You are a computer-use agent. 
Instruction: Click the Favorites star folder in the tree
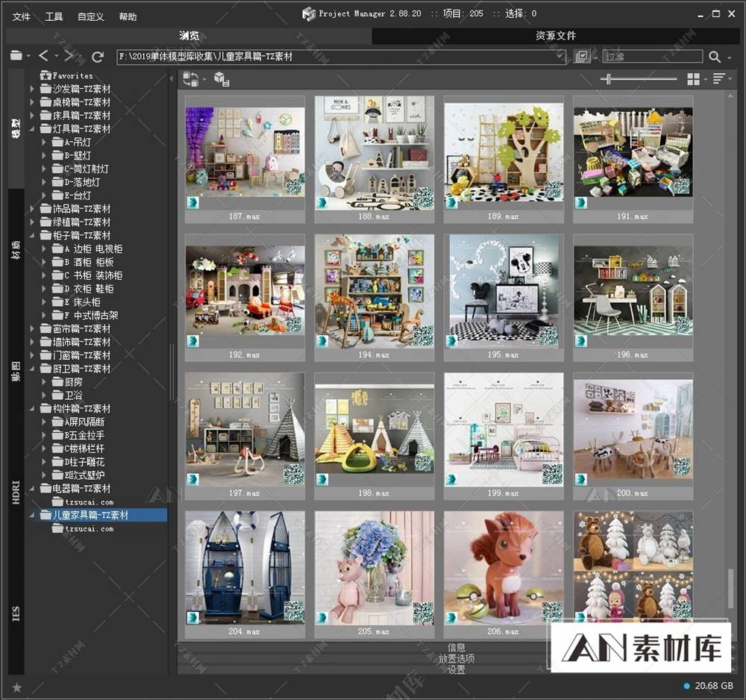46,75
